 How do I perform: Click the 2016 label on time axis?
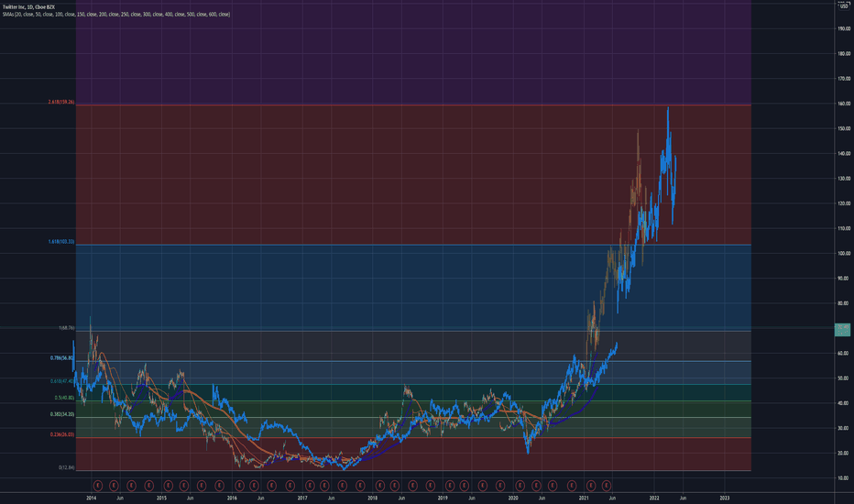tap(232, 498)
